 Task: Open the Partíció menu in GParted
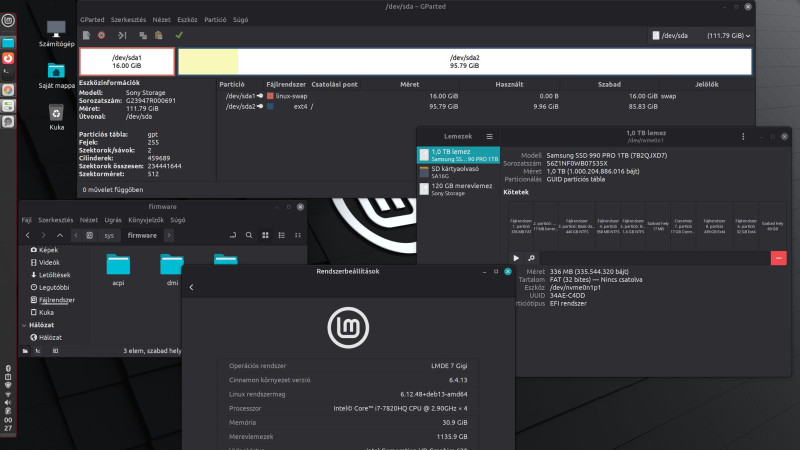215,19
